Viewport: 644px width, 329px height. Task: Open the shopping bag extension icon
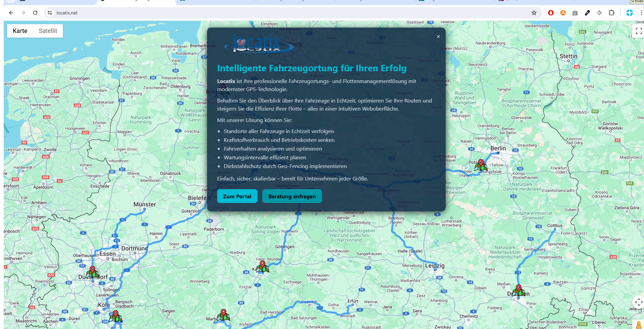click(575, 13)
